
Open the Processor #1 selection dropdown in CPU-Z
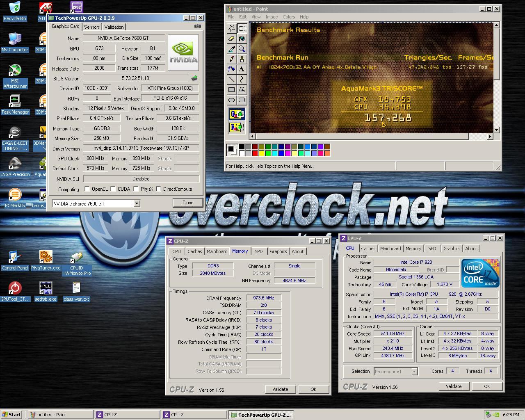(414, 372)
